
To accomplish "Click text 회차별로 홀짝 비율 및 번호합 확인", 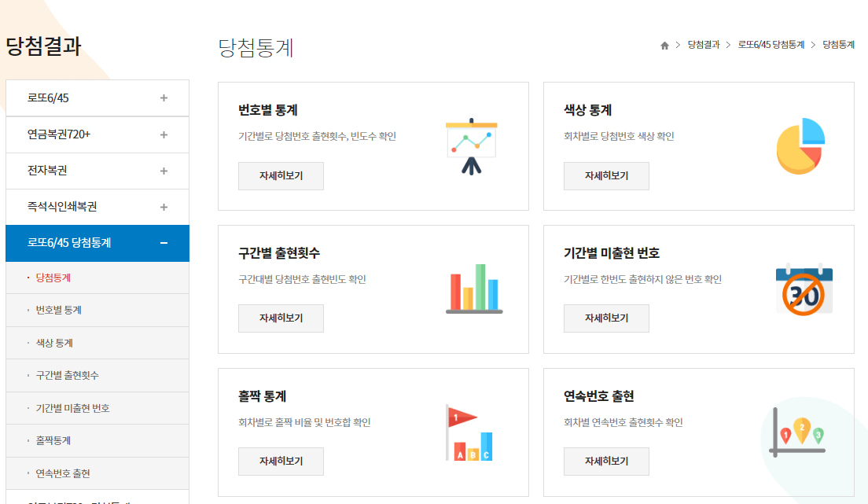I will click(x=304, y=422).
